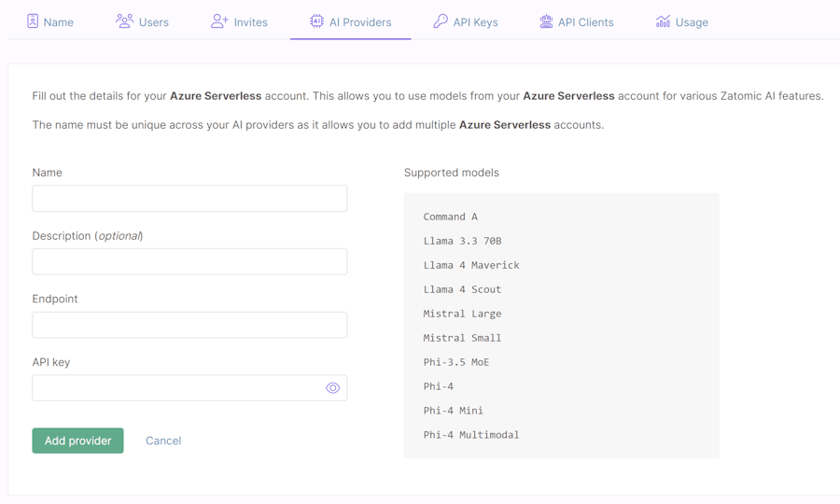The width and height of the screenshot is (840, 504).
Task: Select the AI Providers tab
Action: (x=350, y=22)
